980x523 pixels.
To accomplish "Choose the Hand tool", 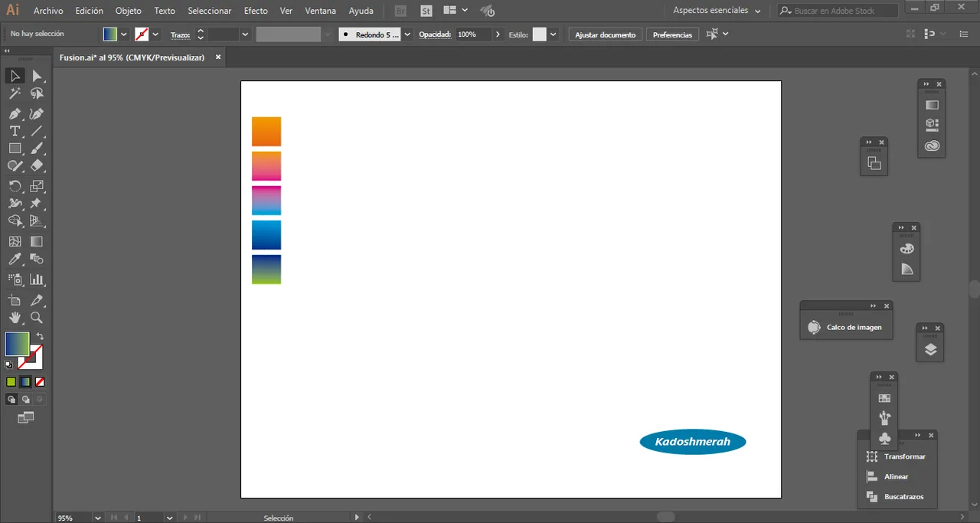I will [15, 318].
